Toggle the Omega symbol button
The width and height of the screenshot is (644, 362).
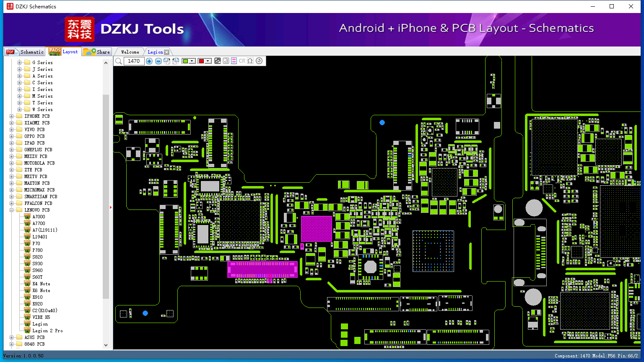(x=250, y=61)
